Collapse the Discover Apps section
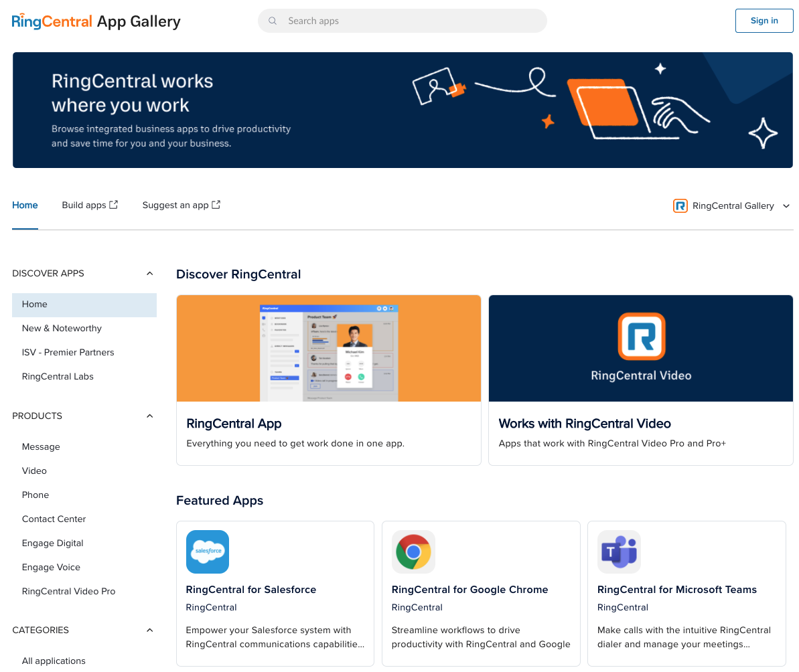The width and height of the screenshot is (799, 672). tap(150, 273)
